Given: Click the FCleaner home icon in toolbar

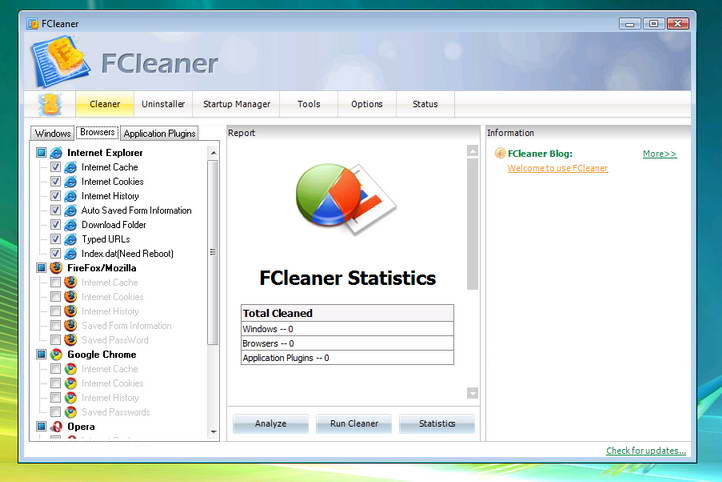Looking at the screenshot, I should point(50,104).
